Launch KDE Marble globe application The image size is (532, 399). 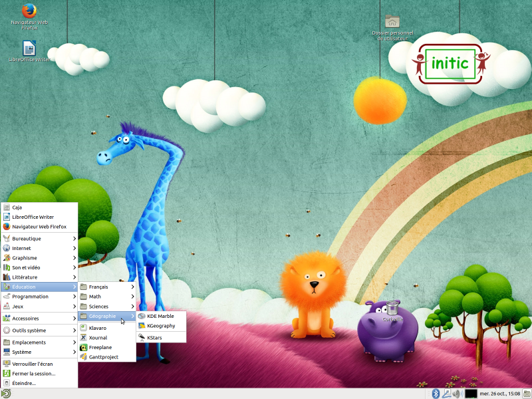tap(161, 316)
